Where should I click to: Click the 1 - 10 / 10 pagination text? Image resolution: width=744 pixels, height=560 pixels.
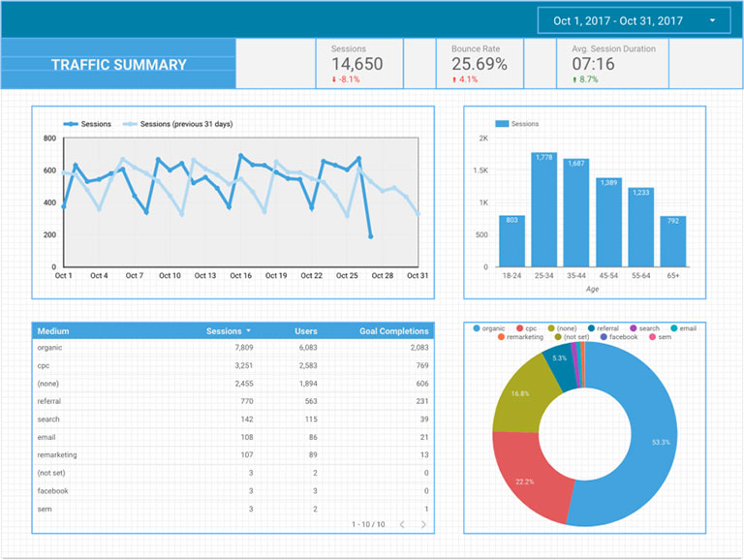[x=368, y=524]
